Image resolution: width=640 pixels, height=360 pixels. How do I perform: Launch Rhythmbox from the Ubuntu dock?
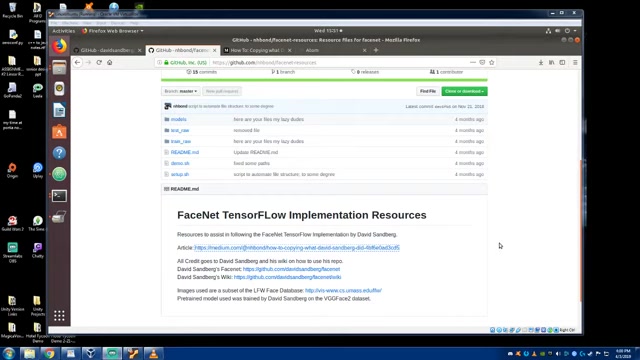pyautogui.click(x=59, y=89)
